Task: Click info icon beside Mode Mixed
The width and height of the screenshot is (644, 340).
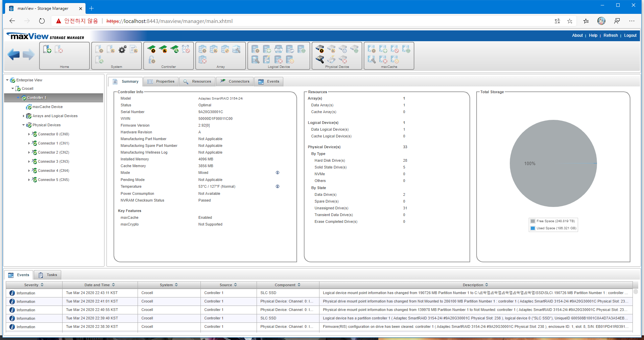Action: [x=278, y=173]
